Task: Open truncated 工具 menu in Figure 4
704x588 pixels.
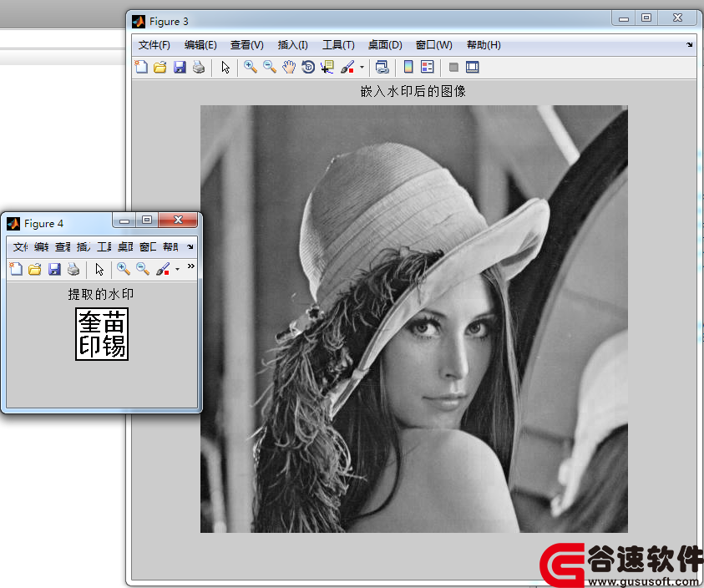Action: click(104, 246)
